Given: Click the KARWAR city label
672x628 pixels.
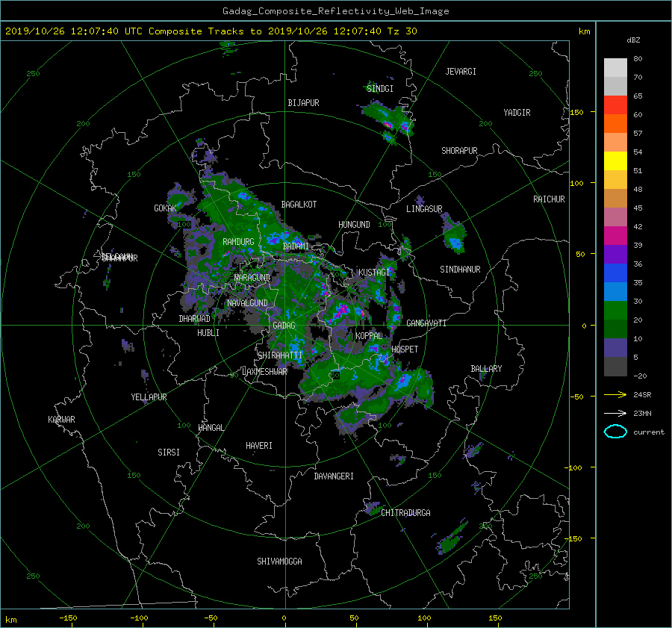Looking at the screenshot, I should click(61, 420).
